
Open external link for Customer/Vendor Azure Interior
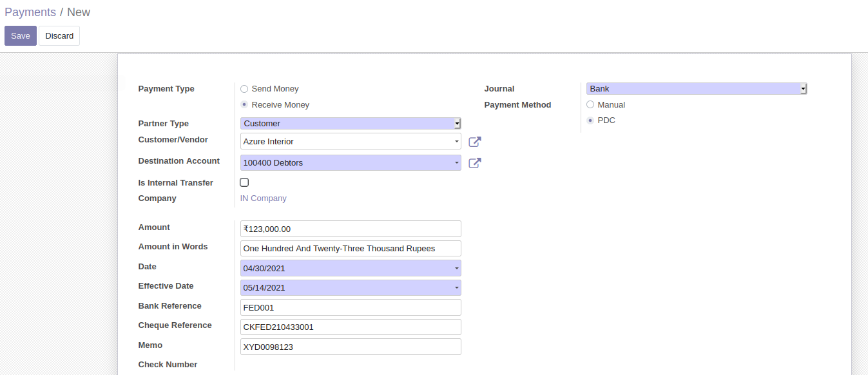(475, 142)
